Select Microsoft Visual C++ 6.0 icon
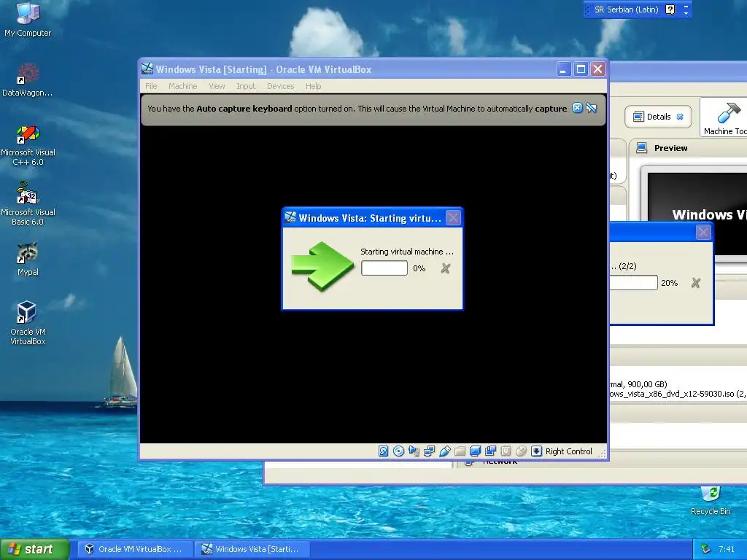The image size is (747, 560). click(x=28, y=145)
